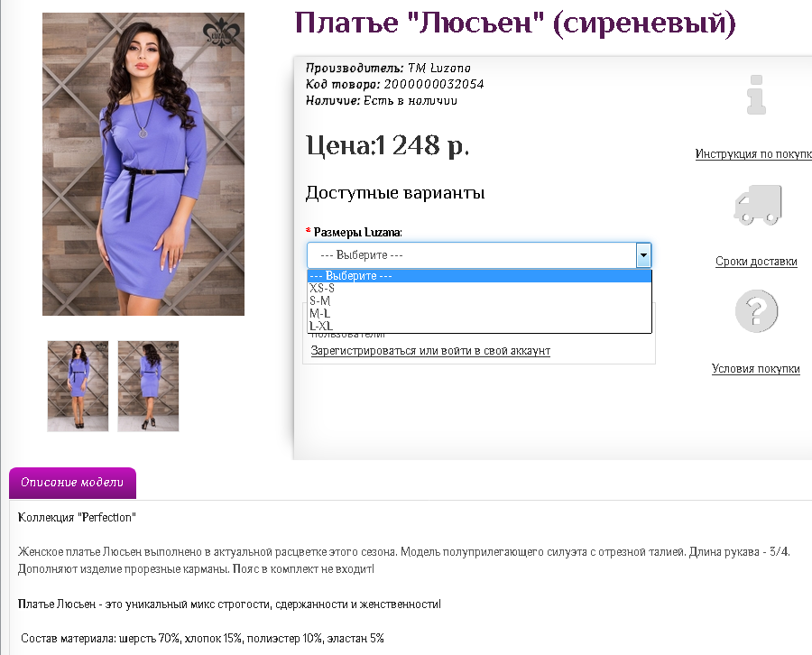This screenshot has height=655, width=812.
Task: Open the 'Сроки доставки' link
Action: coord(756,262)
